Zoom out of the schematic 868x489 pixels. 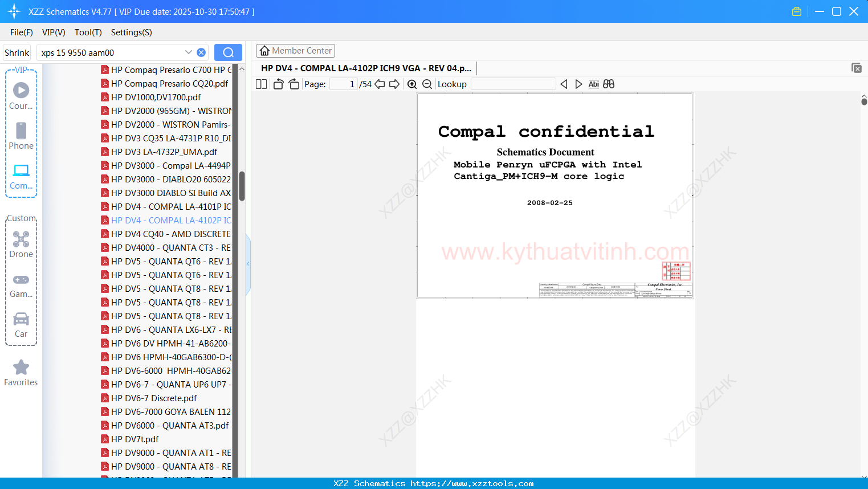pos(427,84)
